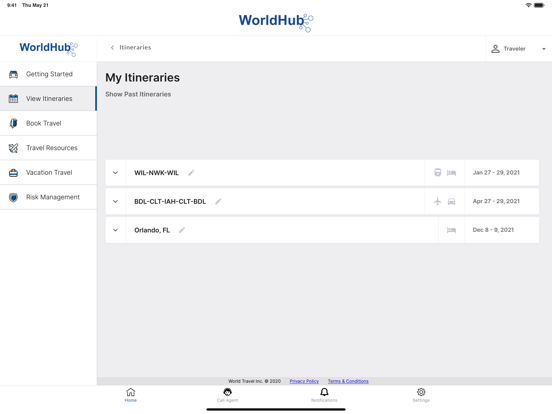Click the BDL-CLT-IAH-CLT-BDL itinerary title
The width and height of the screenshot is (552, 414).
170,202
